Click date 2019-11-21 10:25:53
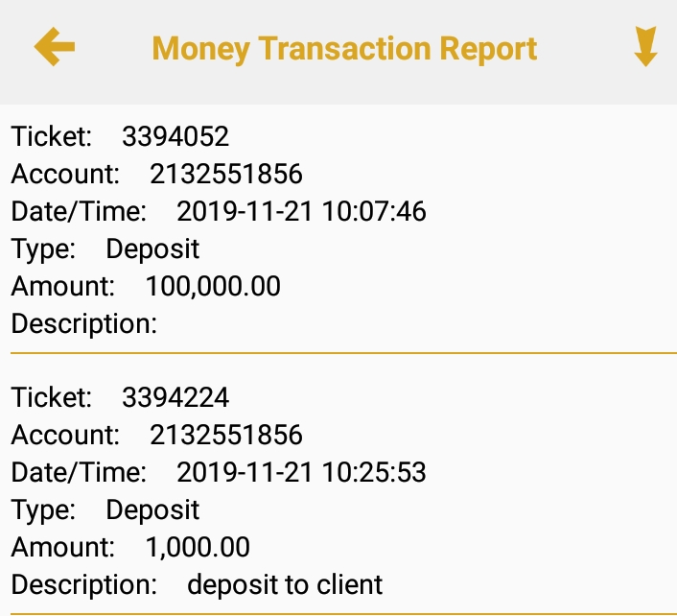The image size is (677, 616). coord(302,472)
